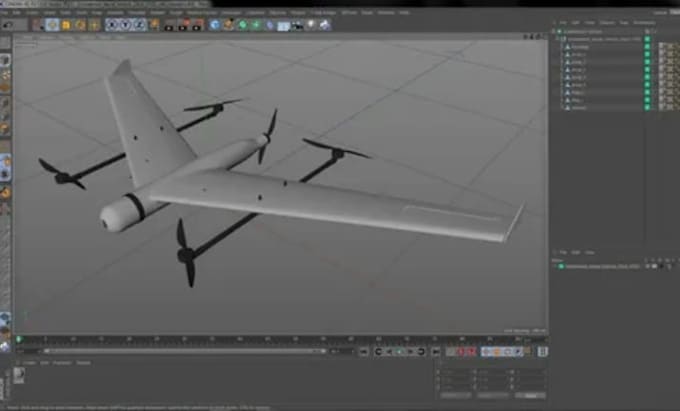Click the timeline preview range slider bar

pyautogui.click(x=184, y=351)
